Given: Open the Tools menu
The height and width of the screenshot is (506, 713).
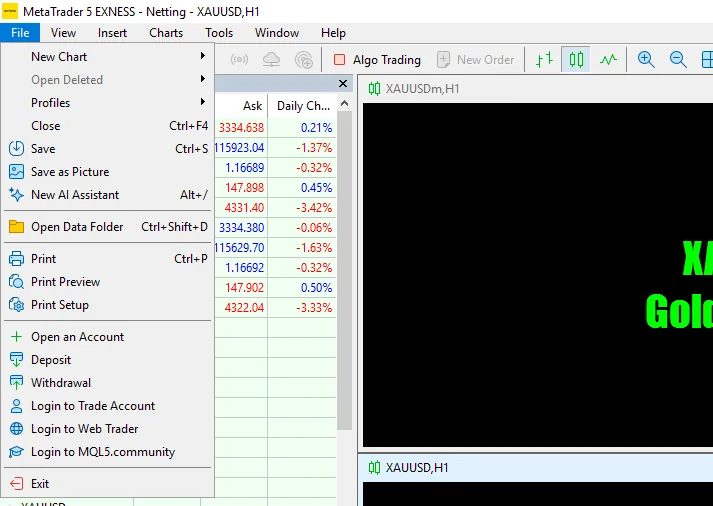Looking at the screenshot, I should (219, 33).
